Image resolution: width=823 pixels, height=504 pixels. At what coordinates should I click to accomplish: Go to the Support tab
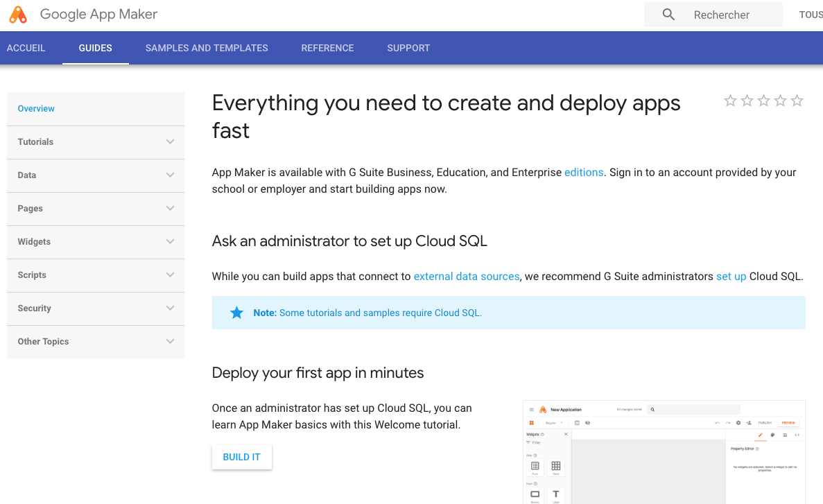[x=408, y=48]
